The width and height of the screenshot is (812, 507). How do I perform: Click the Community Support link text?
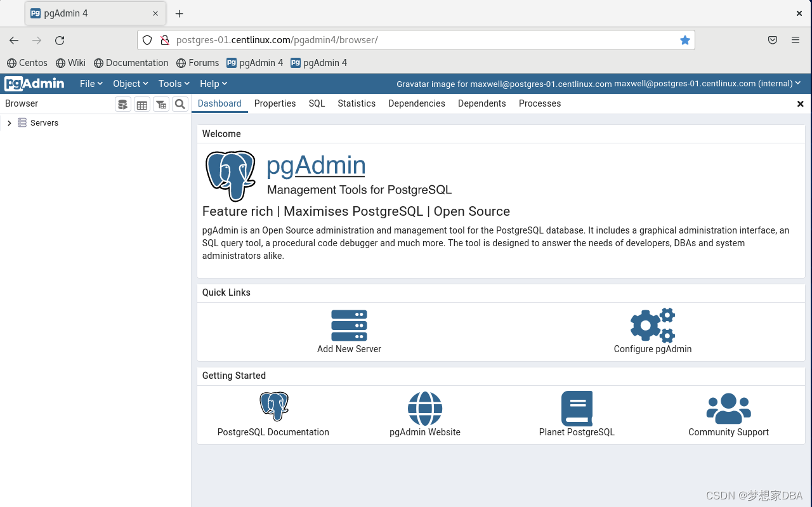pyautogui.click(x=728, y=432)
